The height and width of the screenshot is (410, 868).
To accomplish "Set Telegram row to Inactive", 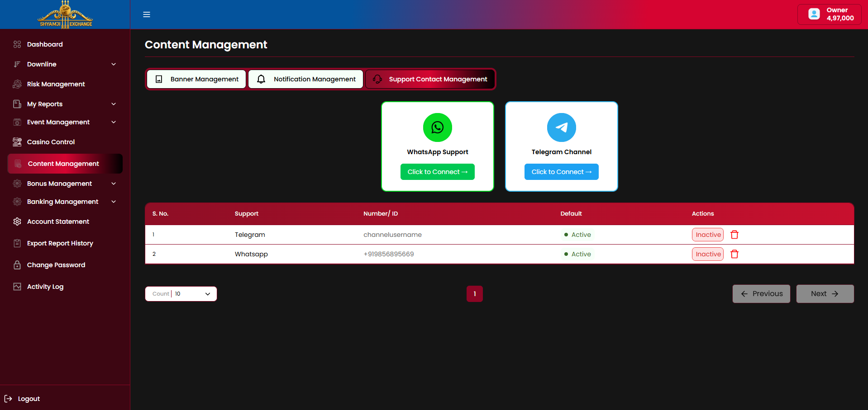I will tap(708, 235).
